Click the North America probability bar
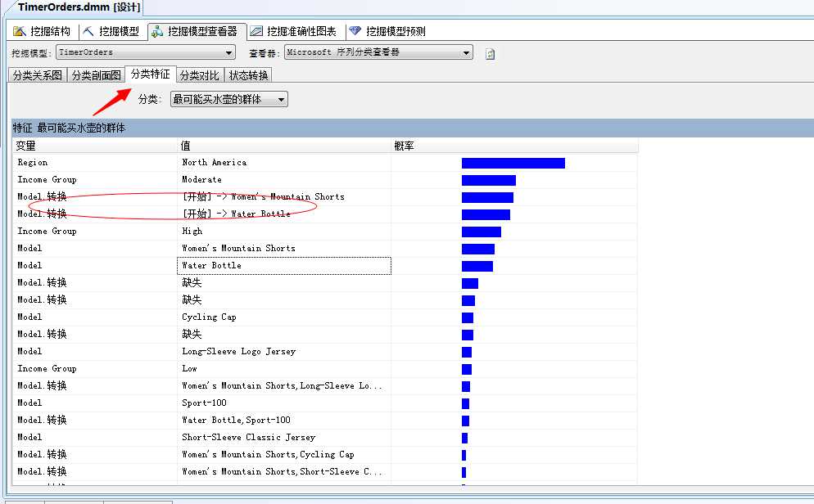814x504 pixels. [x=513, y=164]
